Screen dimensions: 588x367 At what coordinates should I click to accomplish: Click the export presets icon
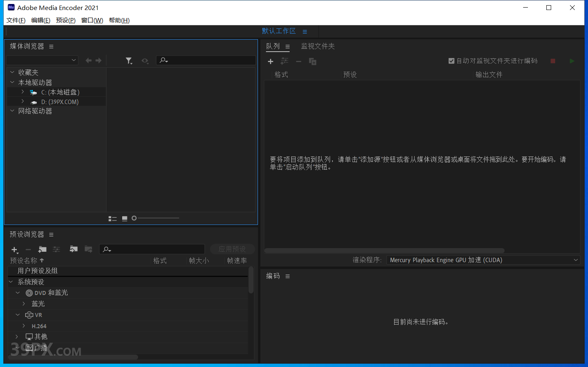(x=89, y=249)
